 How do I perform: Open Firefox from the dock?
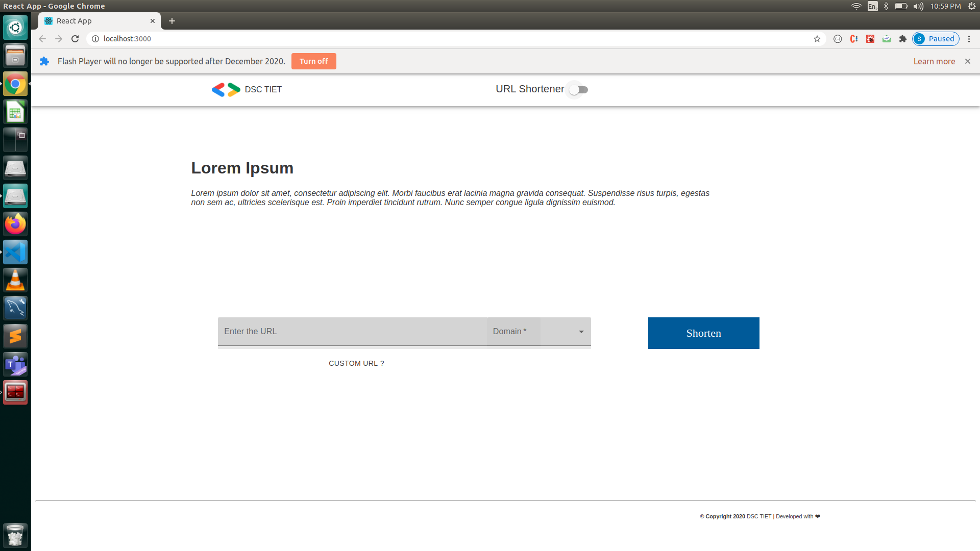click(x=15, y=223)
